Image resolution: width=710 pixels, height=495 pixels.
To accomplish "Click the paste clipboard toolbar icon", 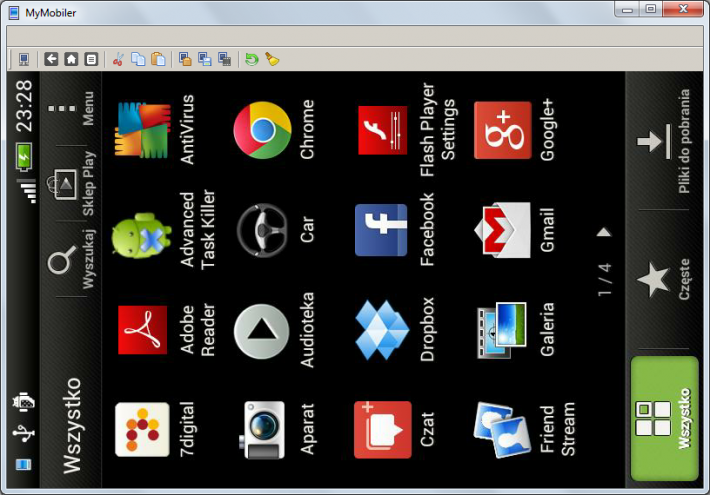I will [158, 59].
